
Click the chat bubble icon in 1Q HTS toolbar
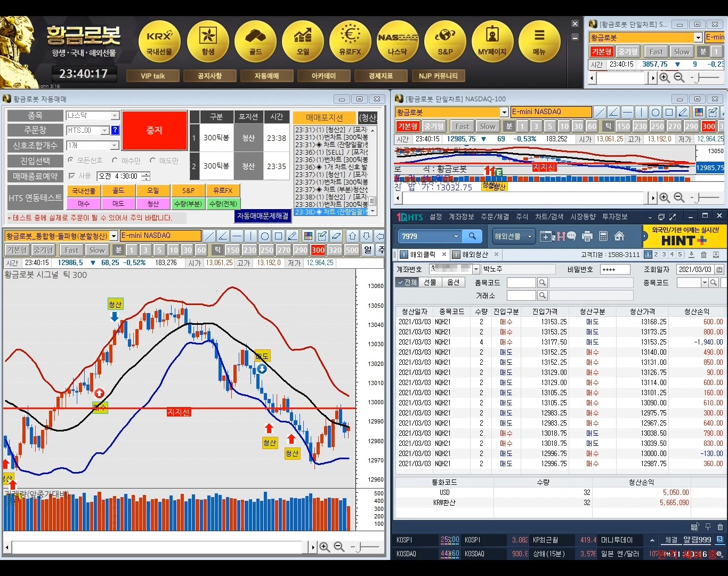click(571, 236)
